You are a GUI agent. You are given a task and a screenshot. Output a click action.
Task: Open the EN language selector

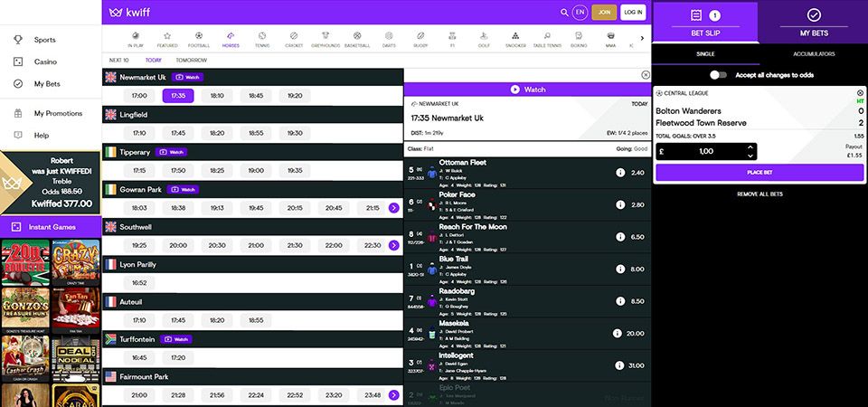[580, 12]
